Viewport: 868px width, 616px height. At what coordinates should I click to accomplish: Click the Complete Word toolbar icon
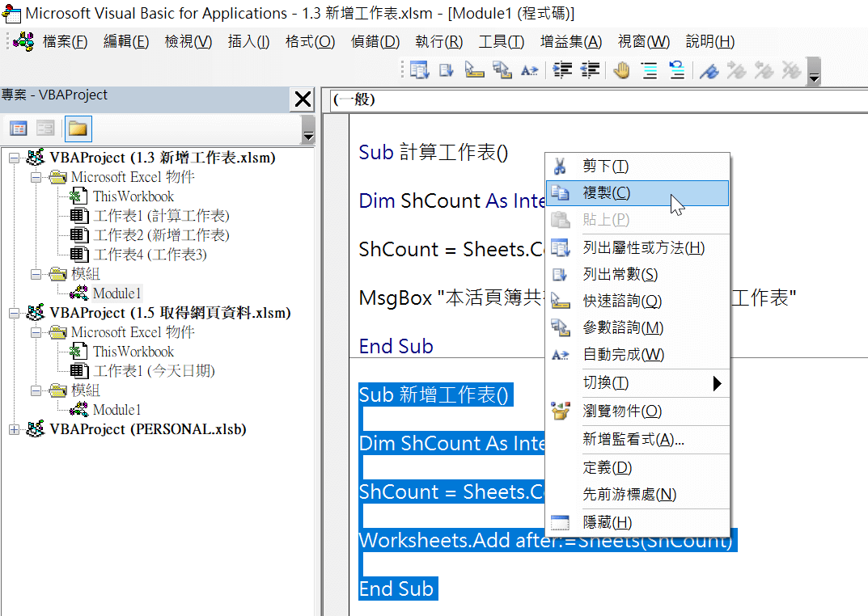click(529, 71)
